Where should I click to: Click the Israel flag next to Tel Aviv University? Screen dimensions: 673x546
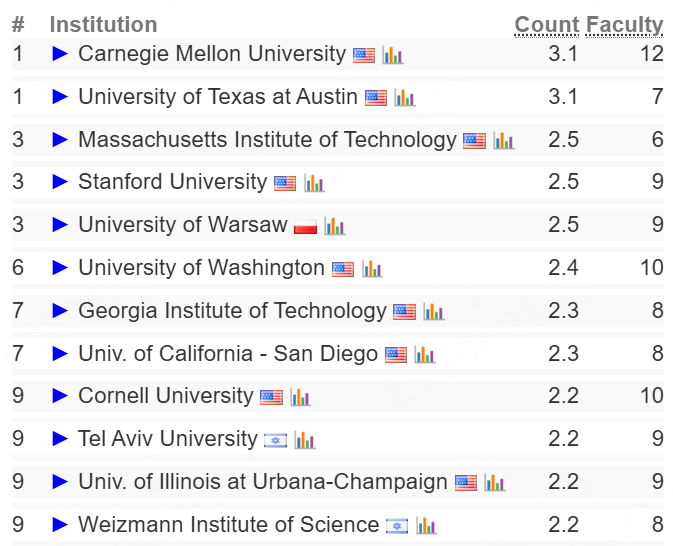tap(275, 440)
